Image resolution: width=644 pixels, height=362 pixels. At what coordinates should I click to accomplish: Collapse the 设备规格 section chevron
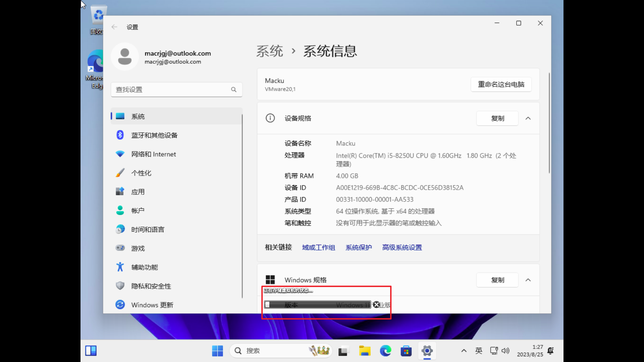pyautogui.click(x=528, y=118)
